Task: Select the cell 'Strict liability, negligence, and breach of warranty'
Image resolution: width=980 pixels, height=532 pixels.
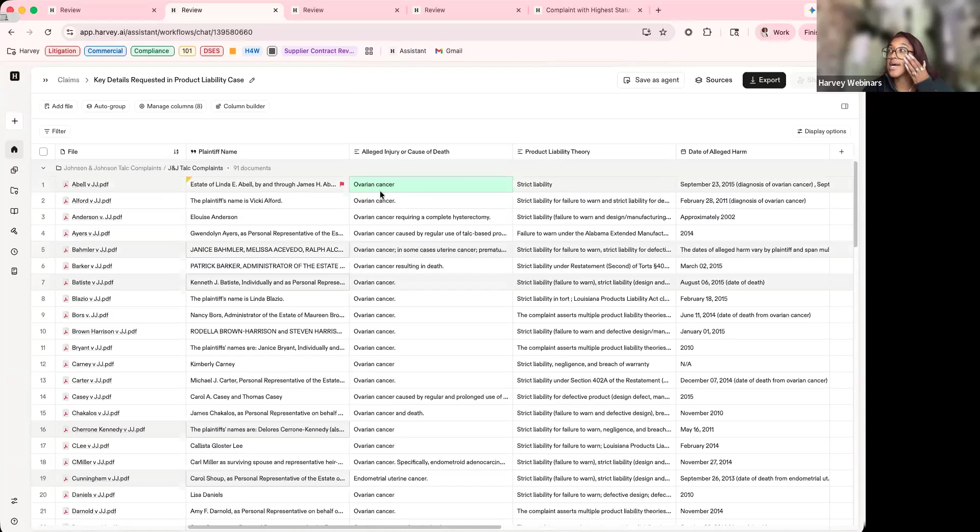Action: (x=594, y=364)
